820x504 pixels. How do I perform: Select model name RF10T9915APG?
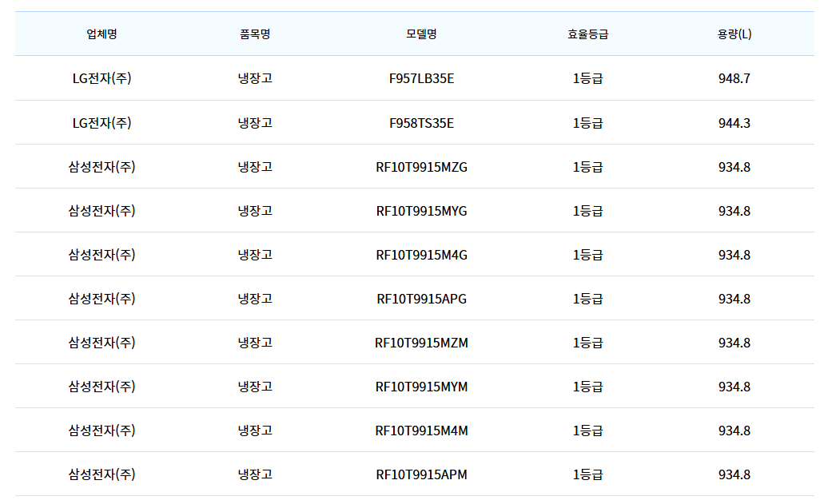click(x=421, y=299)
